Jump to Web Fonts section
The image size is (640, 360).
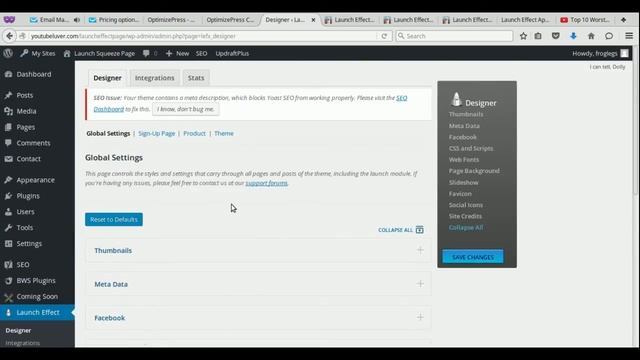click(464, 160)
